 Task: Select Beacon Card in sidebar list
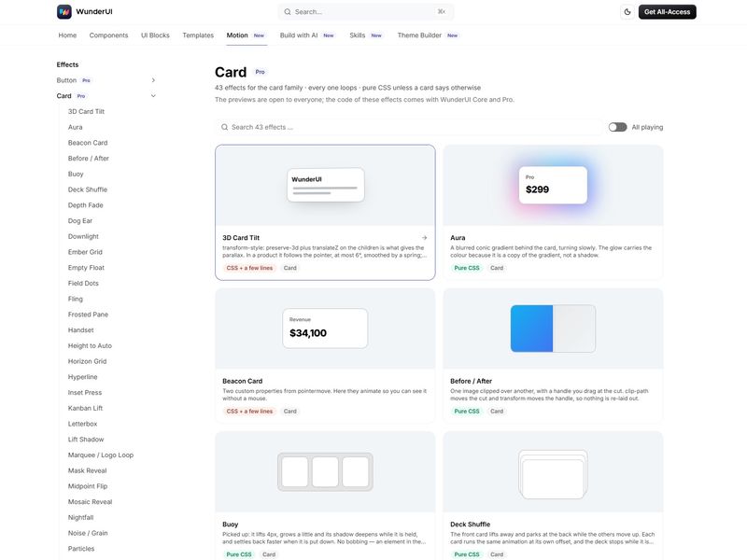pyautogui.click(x=88, y=143)
